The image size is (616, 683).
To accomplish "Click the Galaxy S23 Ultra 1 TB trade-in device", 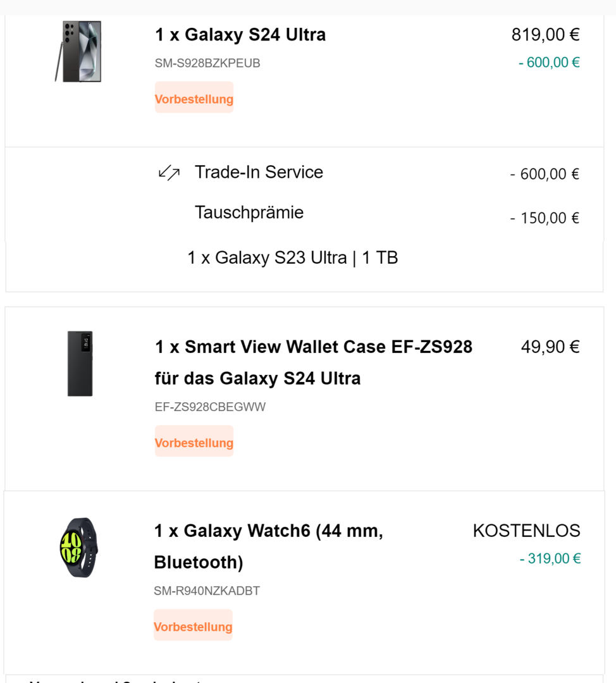I will (x=292, y=258).
